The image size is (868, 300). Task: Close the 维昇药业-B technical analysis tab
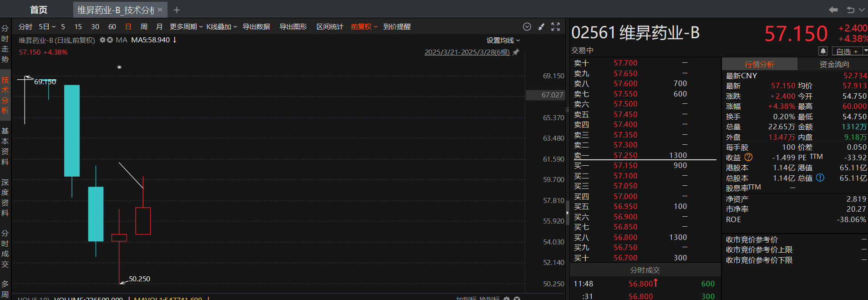(160, 10)
